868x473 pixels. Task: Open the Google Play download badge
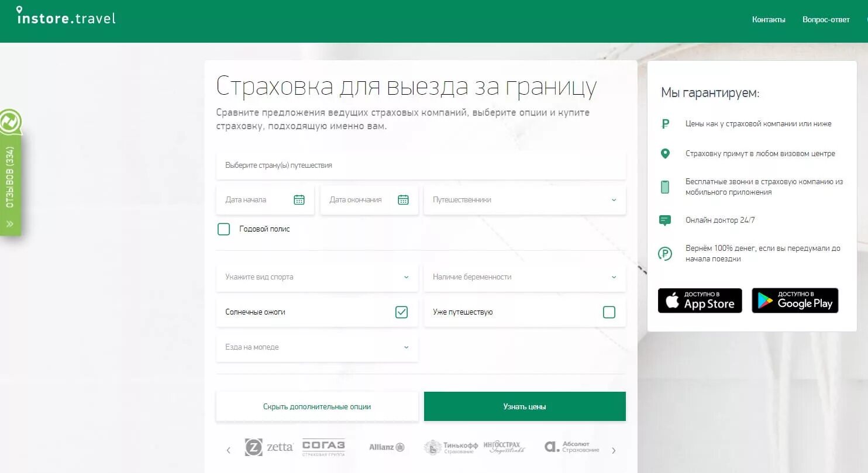click(x=795, y=301)
